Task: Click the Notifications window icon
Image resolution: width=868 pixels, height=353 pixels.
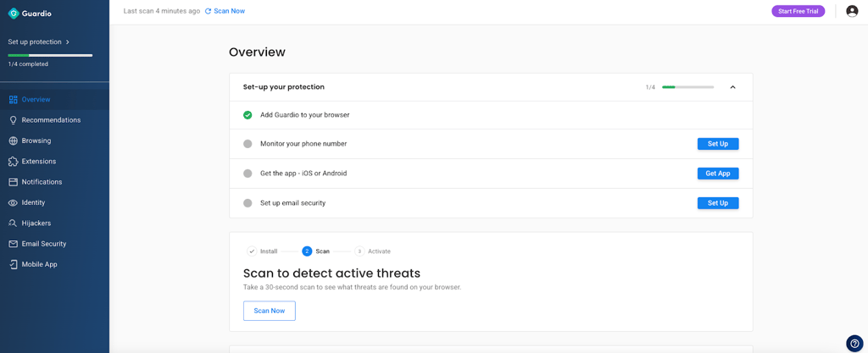Action: (x=14, y=182)
